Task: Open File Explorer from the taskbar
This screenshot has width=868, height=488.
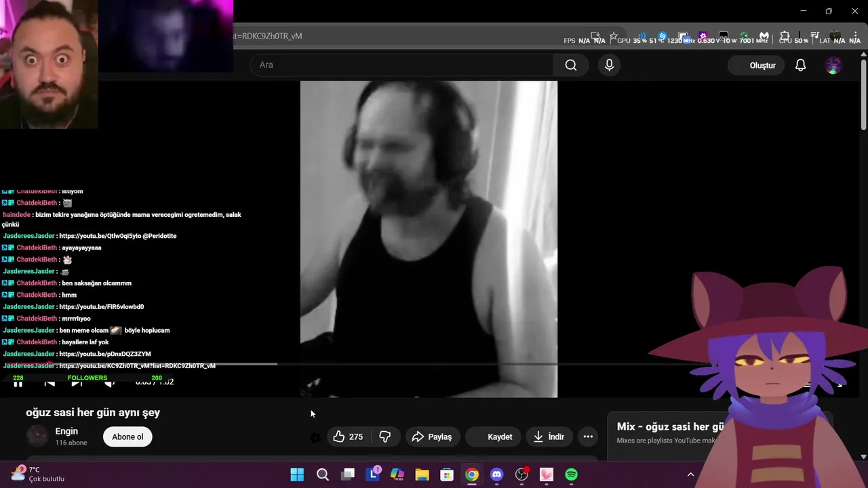Action: coord(422,474)
